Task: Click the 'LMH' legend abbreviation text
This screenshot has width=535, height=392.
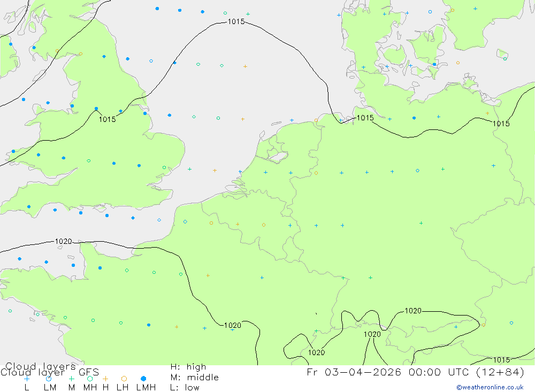Action: click(x=146, y=388)
